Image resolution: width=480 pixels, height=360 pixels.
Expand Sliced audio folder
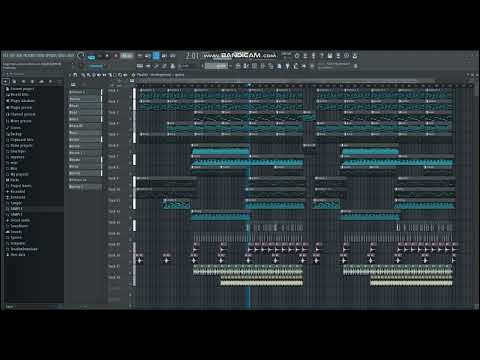[x=18, y=220]
